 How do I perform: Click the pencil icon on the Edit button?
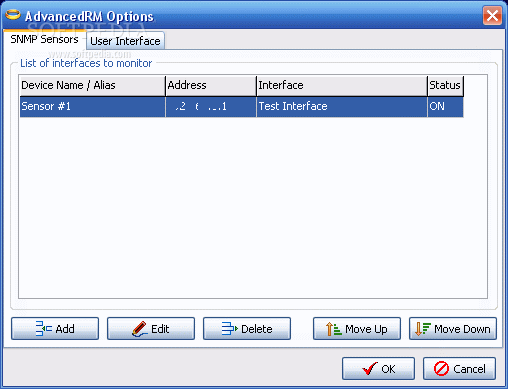[139, 328]
